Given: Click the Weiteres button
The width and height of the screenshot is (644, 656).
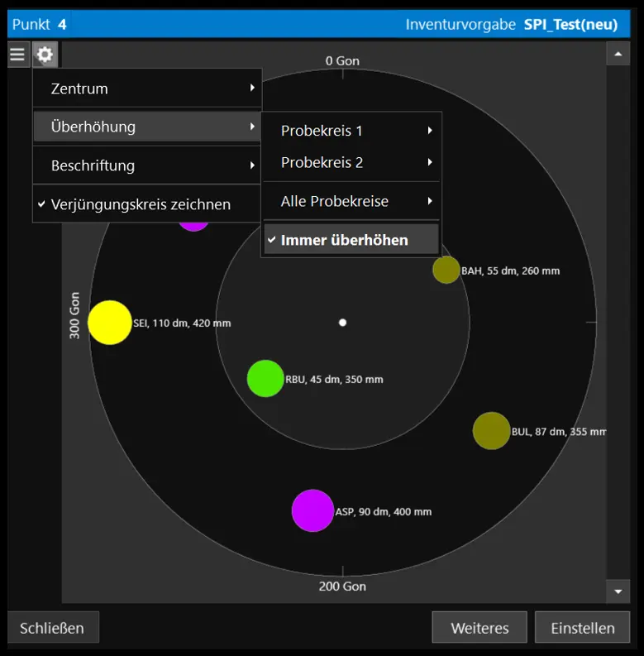Looking at the screenshot, I should (x=479, y=628).
